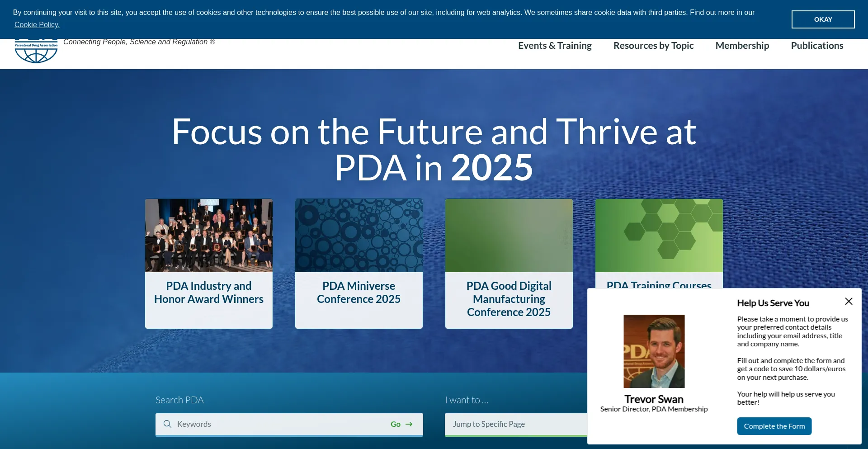Open the Miniverse Conference circles image
Image resolution: width=868 pixels, height=449 pixels.
359,236
